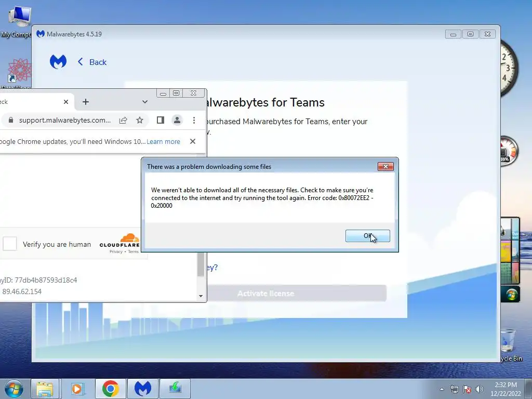
Task: Click Learn more in Chrome update notice
Action: click(163, 141)
